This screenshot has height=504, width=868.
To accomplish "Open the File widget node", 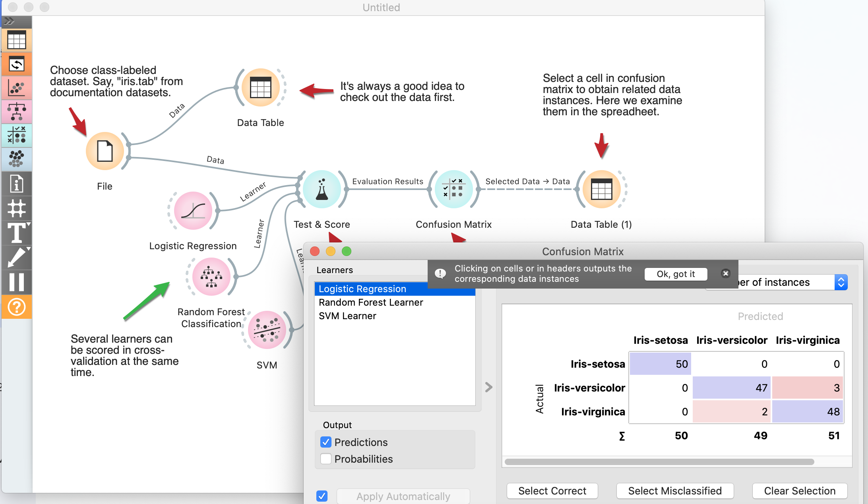I will [105, 151].
